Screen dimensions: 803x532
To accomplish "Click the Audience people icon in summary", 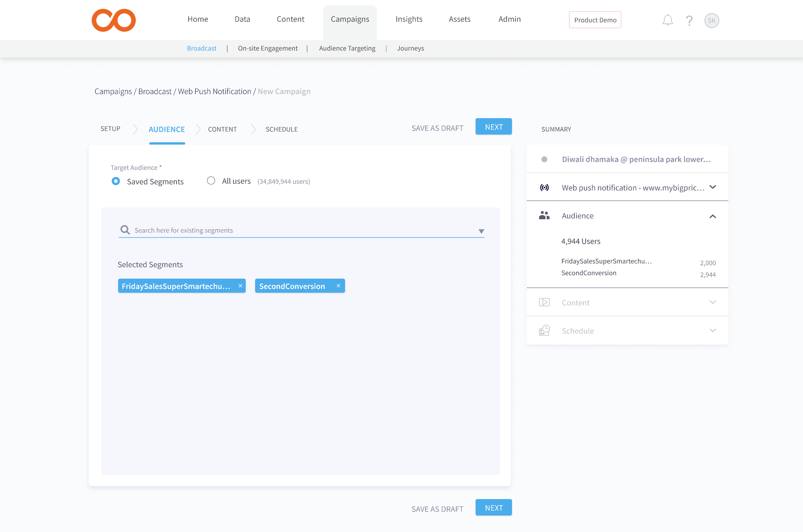I will pos(544,215).
